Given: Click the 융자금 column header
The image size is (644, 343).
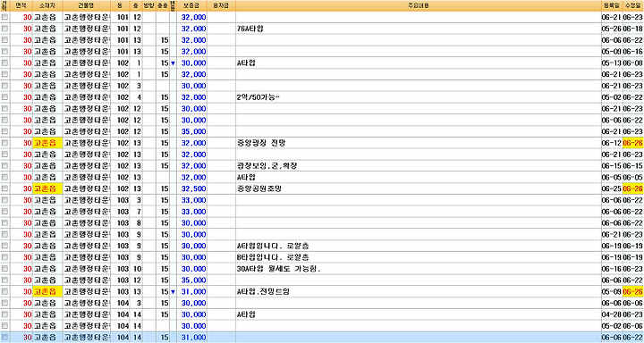Looking at the screenshot, I should pyautogui.click(x=221, y=5).
